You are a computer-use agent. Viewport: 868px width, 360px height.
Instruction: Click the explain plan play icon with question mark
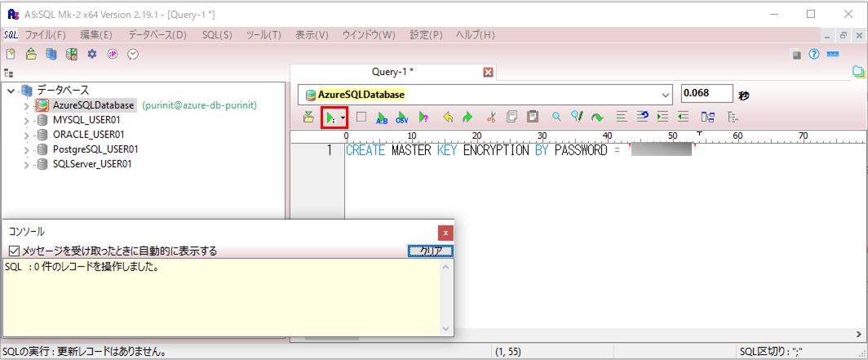click(x=423, y=118)
